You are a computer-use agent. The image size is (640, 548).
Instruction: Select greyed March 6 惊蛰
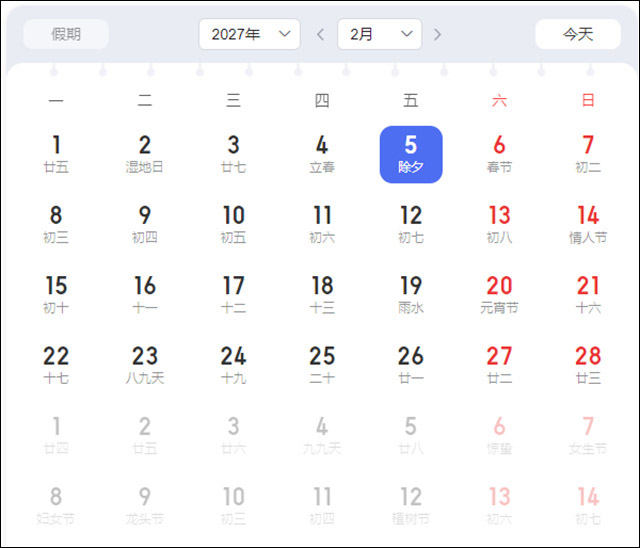pyautogui.click(x=500, y=437)
